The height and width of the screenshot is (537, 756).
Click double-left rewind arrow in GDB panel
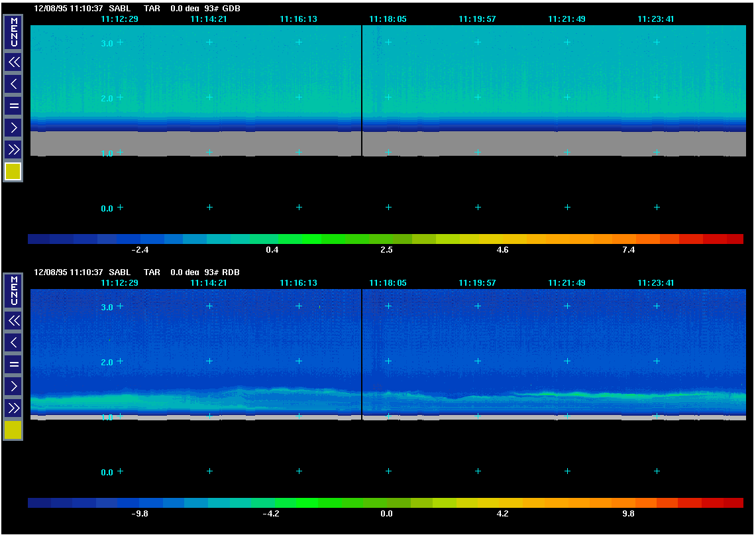tap(13, 62)
